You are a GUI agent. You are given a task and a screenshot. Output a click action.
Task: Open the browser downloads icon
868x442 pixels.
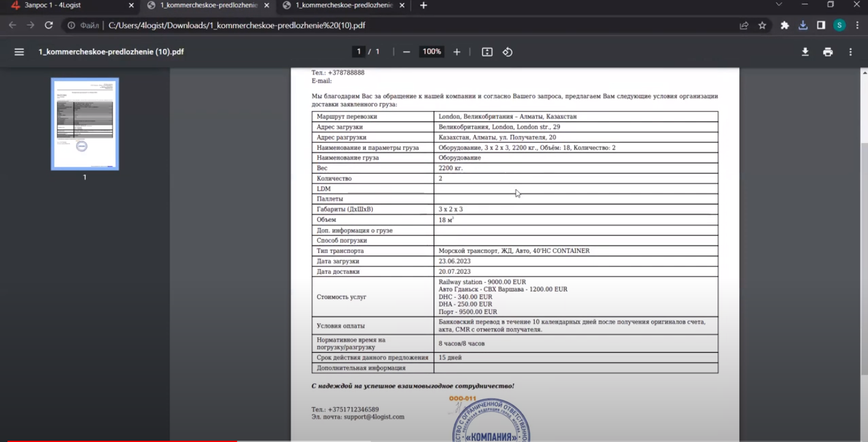pos(803,26)
